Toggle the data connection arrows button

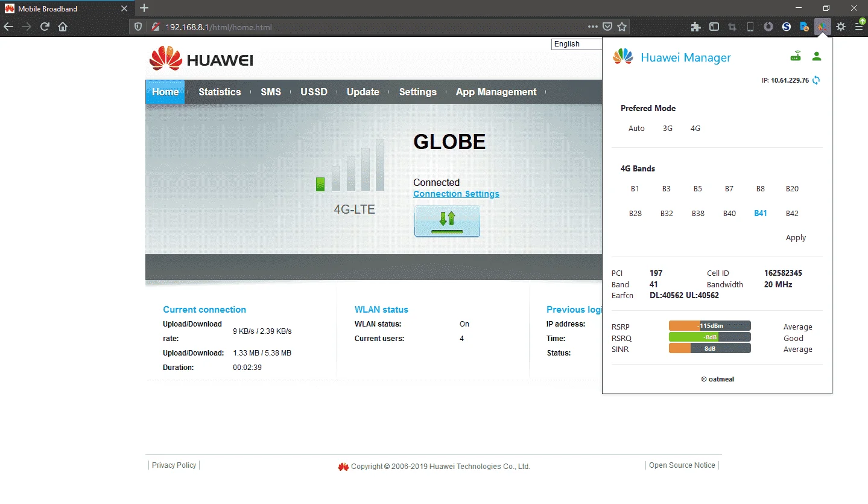(447, 221)
